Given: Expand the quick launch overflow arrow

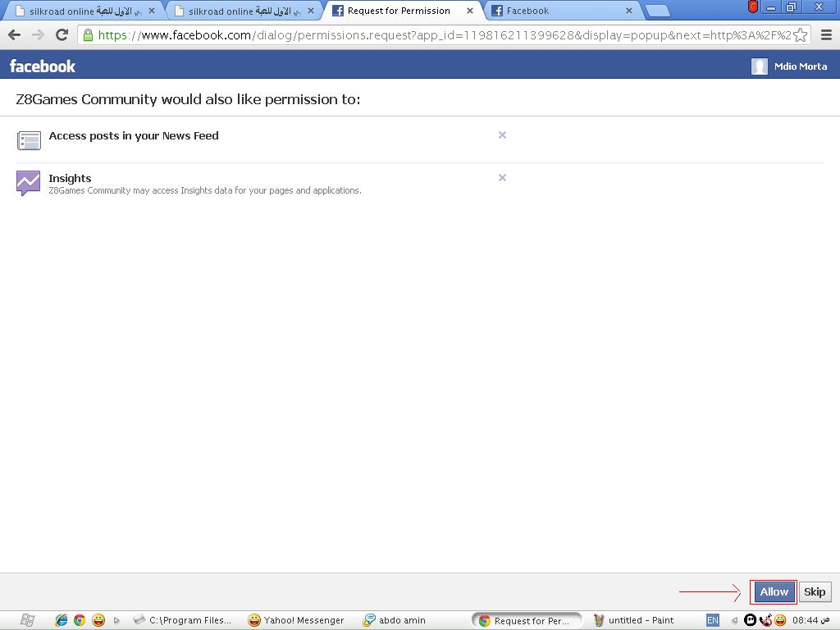Looking at the screenshot, I should tap(116, 620).
